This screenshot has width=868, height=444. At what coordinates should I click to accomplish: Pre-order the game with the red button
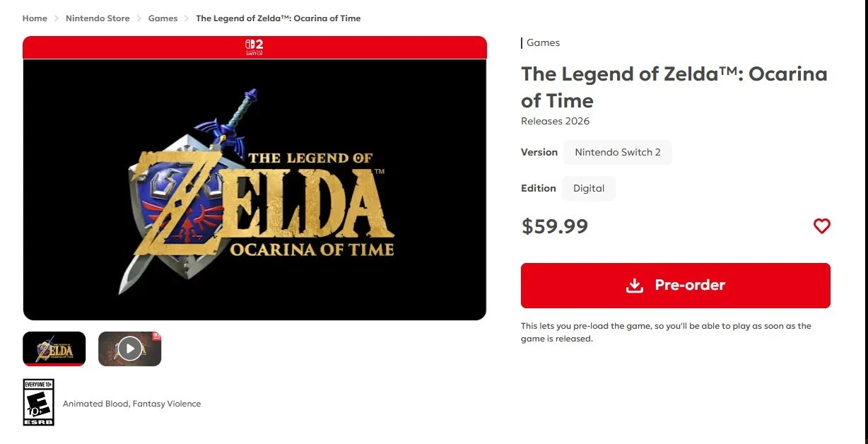[676, 286]
